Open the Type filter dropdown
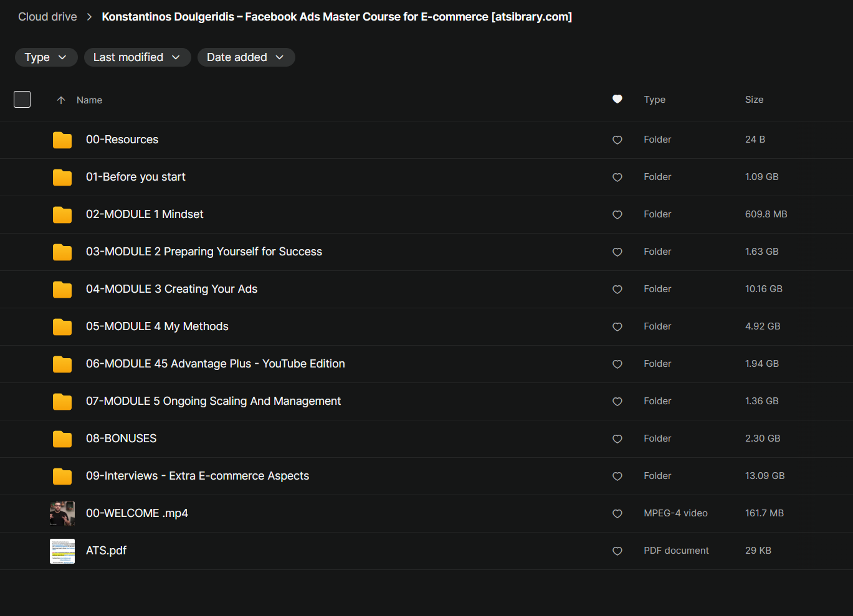The image size is (853, 616). point(46,57)
